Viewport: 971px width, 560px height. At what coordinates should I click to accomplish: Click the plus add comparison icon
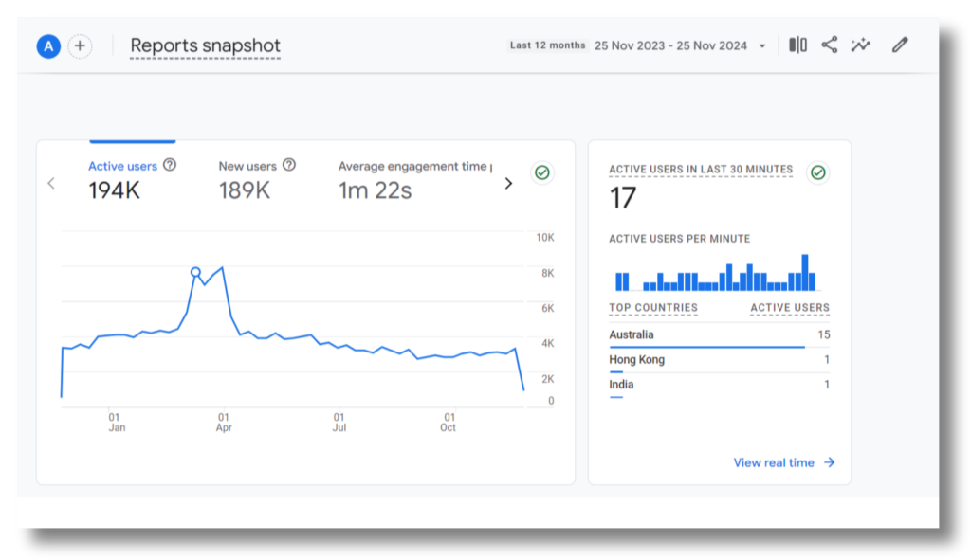tap(80, 45)
